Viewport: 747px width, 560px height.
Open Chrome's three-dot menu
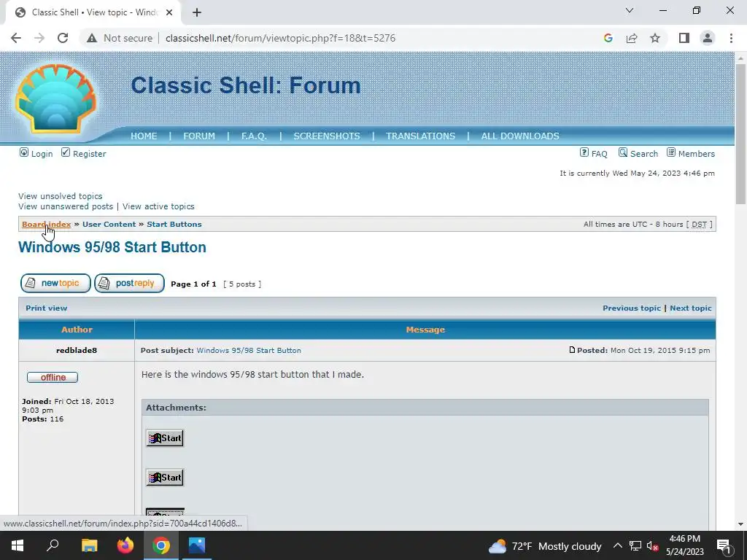click(x=731, y=38)
